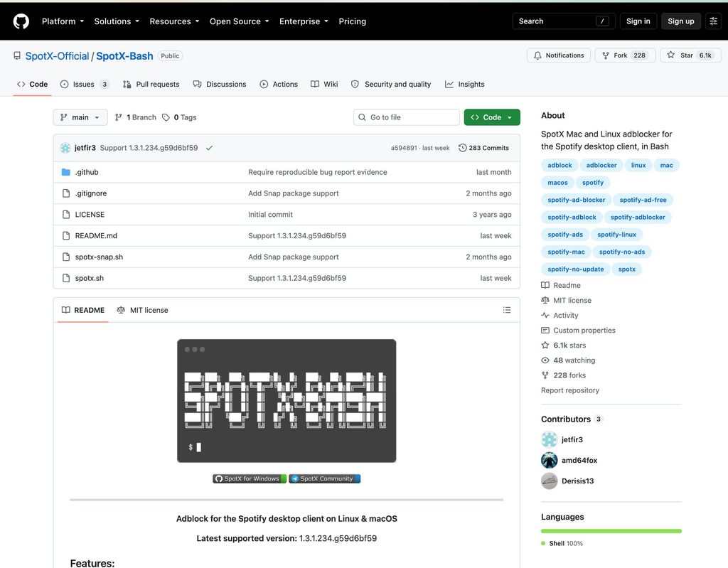Screen dimensions: 728x568
Task: Select the adblock topic tag
Action: (560, 166)
